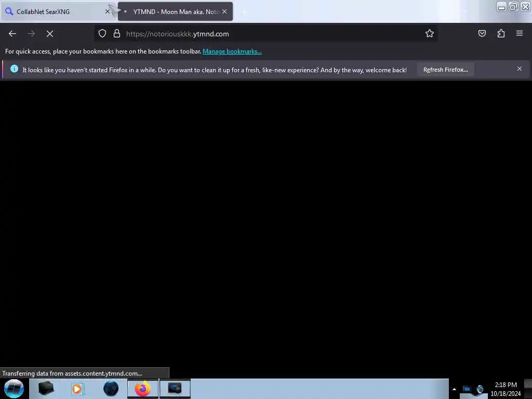Bookmark this page with the star
The width and height of the screenshot is (532, 399).
[430, 34]
